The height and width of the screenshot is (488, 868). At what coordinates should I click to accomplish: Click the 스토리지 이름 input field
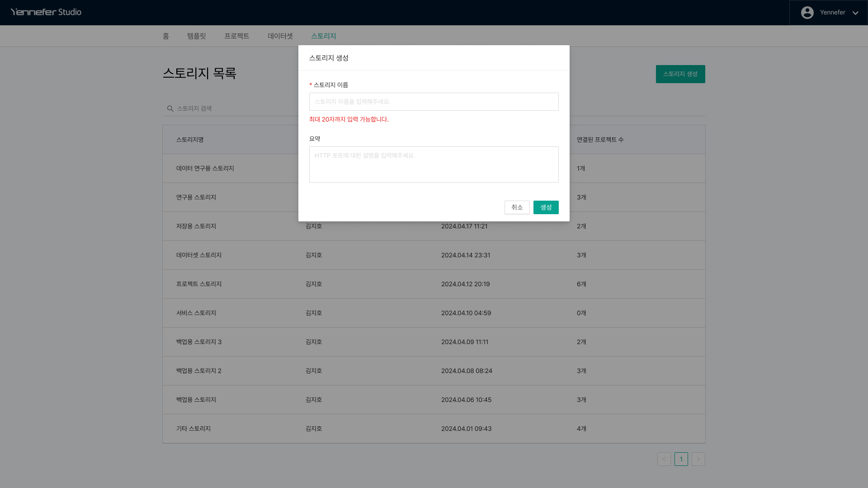tap(434, 102)
